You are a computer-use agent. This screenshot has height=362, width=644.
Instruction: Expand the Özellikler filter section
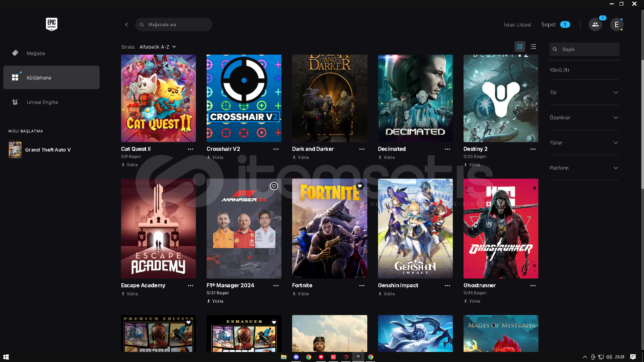coord(584,118)
